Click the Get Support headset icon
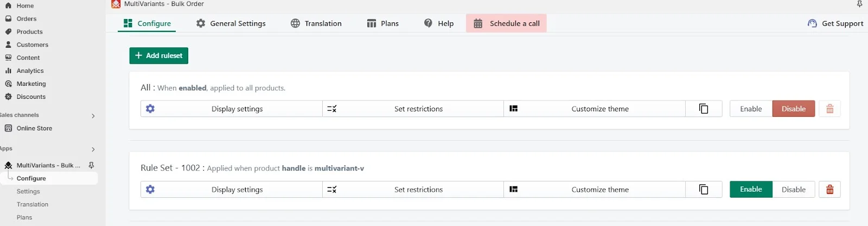 812,23
